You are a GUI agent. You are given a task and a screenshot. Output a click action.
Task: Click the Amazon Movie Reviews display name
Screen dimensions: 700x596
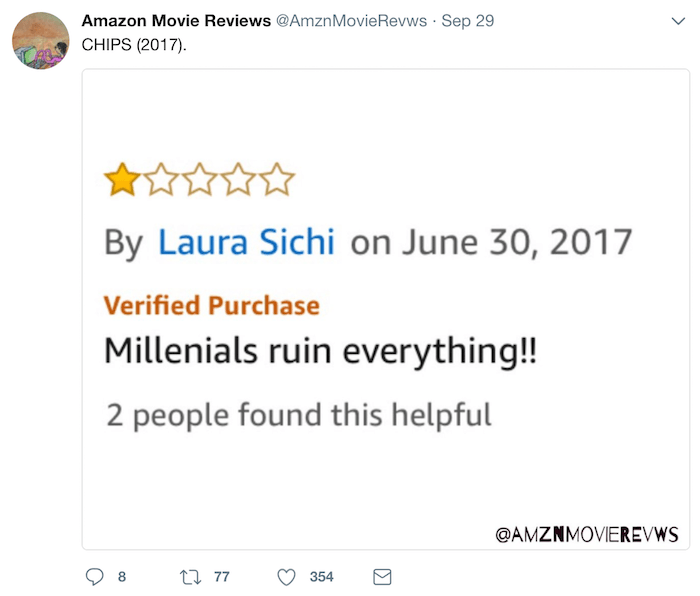pos(176,21)
